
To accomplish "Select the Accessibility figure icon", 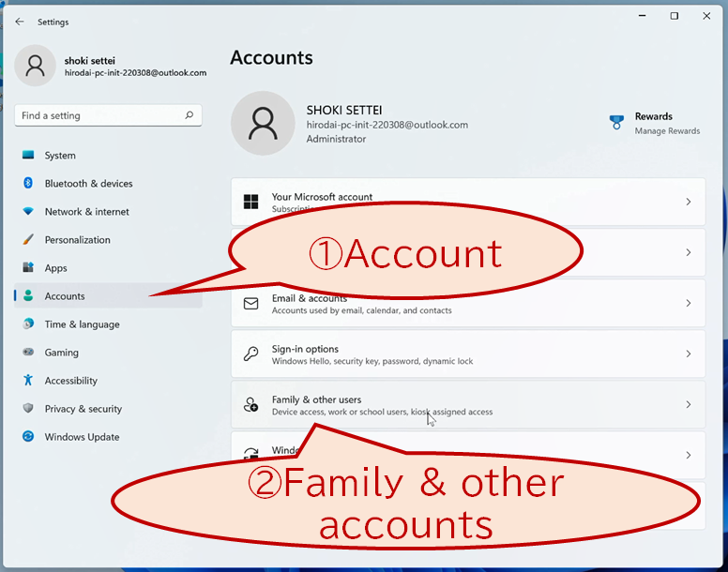I will (28, 380).
